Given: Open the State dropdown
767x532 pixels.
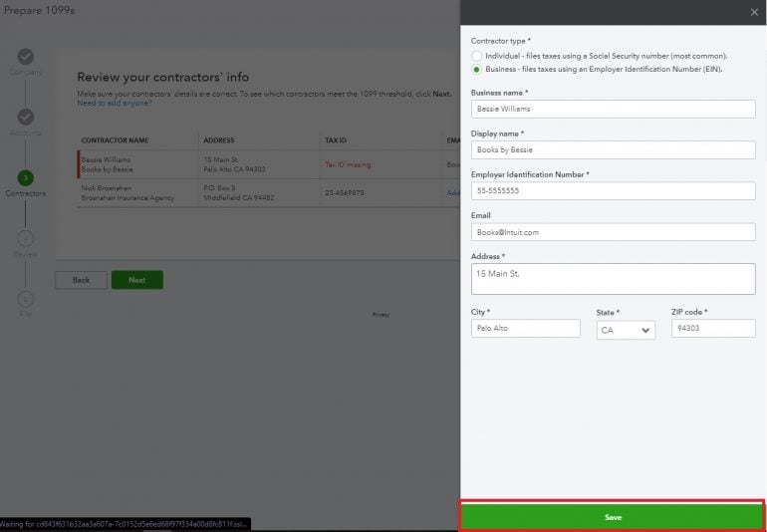Looking at the screenshot, I should pyautogui.click(x=626, y=330).
